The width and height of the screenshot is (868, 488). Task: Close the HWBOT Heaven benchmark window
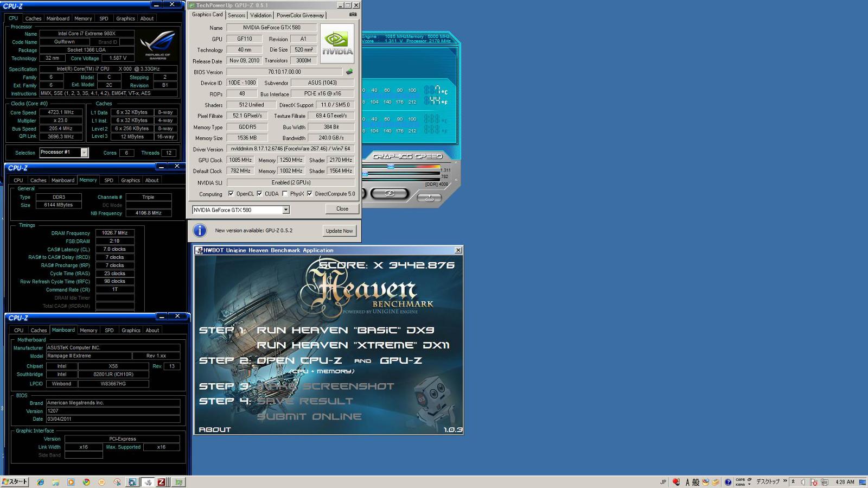tap(458, 250)
